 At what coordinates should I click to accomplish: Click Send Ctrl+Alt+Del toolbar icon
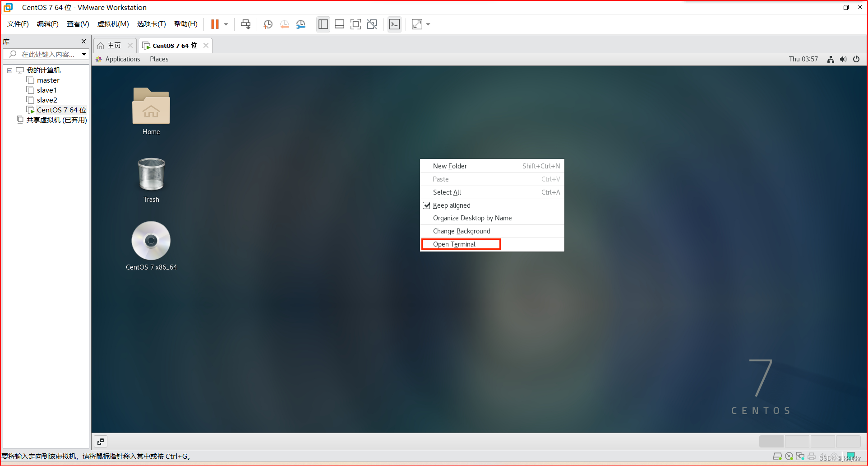245,24
